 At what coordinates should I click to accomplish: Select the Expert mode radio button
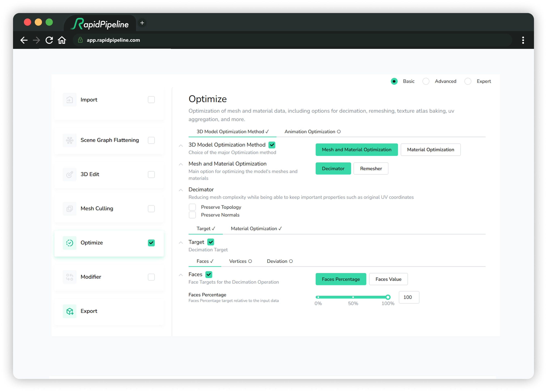coord(468,81)
